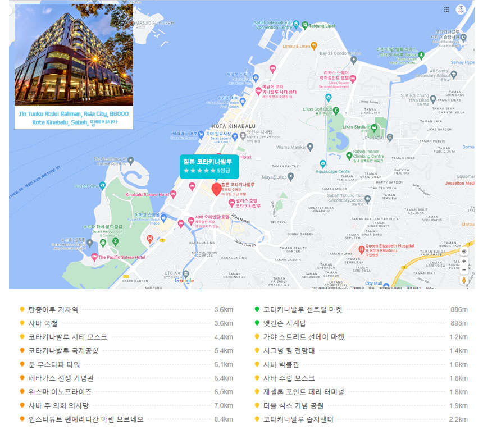Zoom out with the minus button
Viewport: 483px width, 448px height.
point(464,269)
